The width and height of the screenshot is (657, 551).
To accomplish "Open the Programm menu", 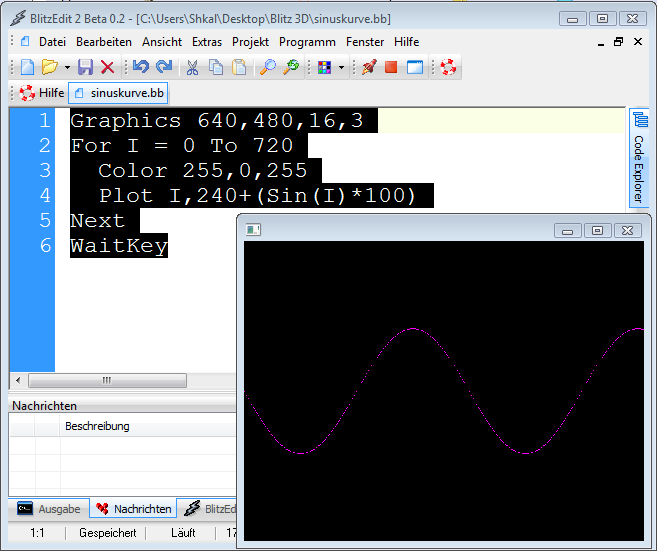I will [307, 42].
